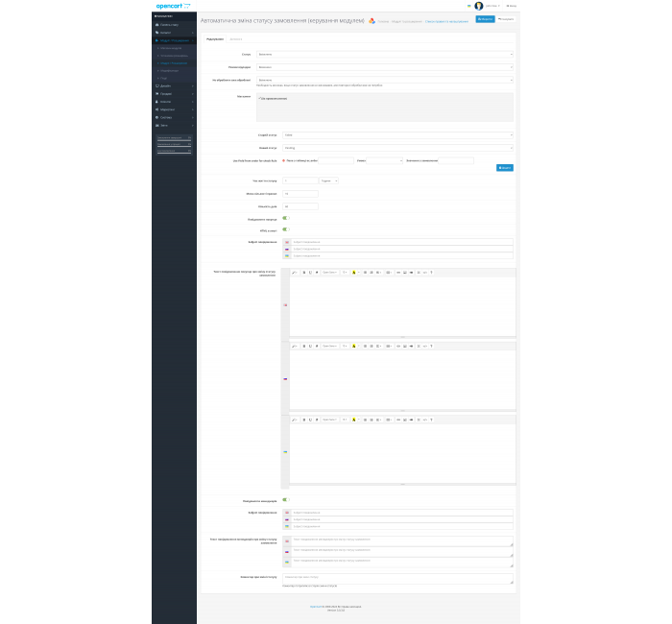
Task: Click the Reports chart icon in sidebar
Action: [x=156, y=125]
